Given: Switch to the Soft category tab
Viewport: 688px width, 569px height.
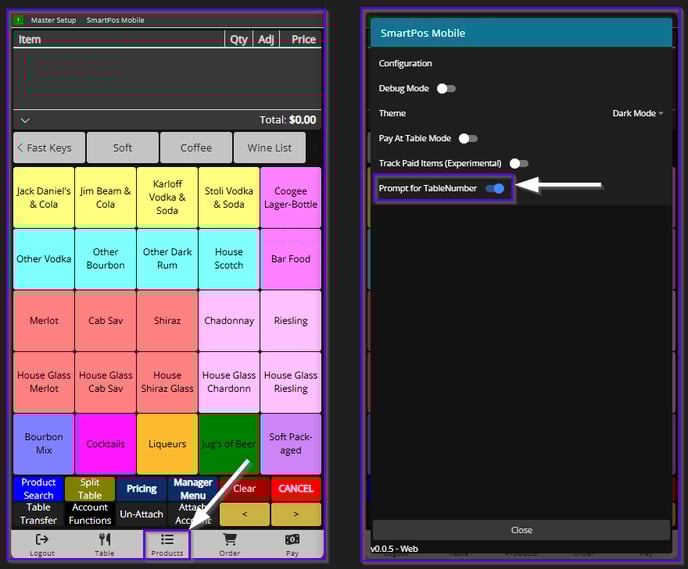Looking at the screenshot, I should tap(122, 148).
